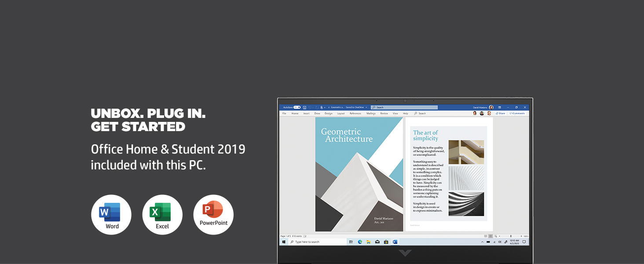Click 'David Mariano' text on the cover page
Screen dimensions: 644x264
[x=384, y=219]
